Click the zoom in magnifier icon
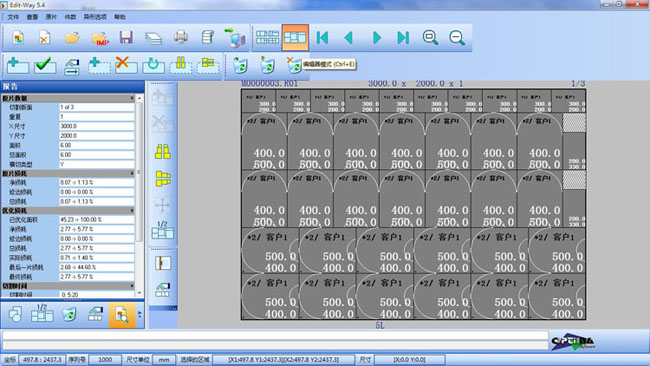 430,38
